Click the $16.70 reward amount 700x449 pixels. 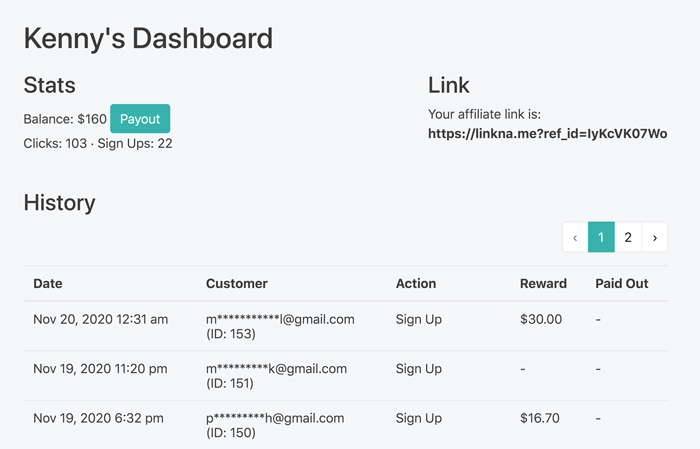(539, 418)
